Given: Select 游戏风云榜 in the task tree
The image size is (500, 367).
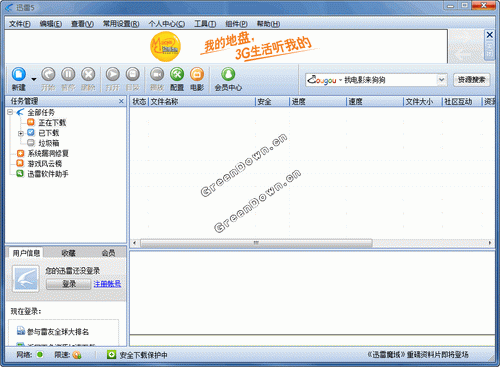Looking at the screenshot, I should [x=45, y=164].
